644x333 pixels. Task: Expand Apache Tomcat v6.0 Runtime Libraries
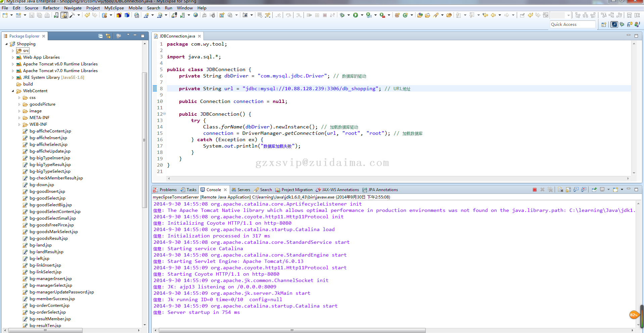click(x=13, y=64)
